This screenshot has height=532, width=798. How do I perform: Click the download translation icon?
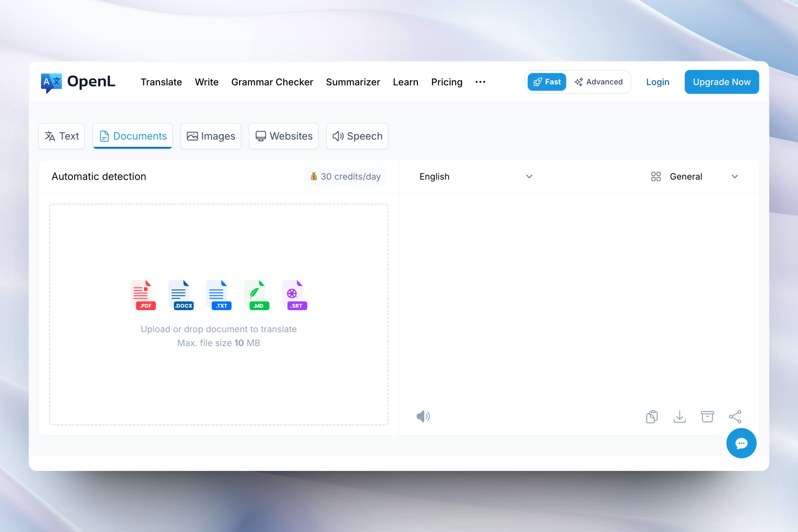pyautogui.click(x=680, y=417)
